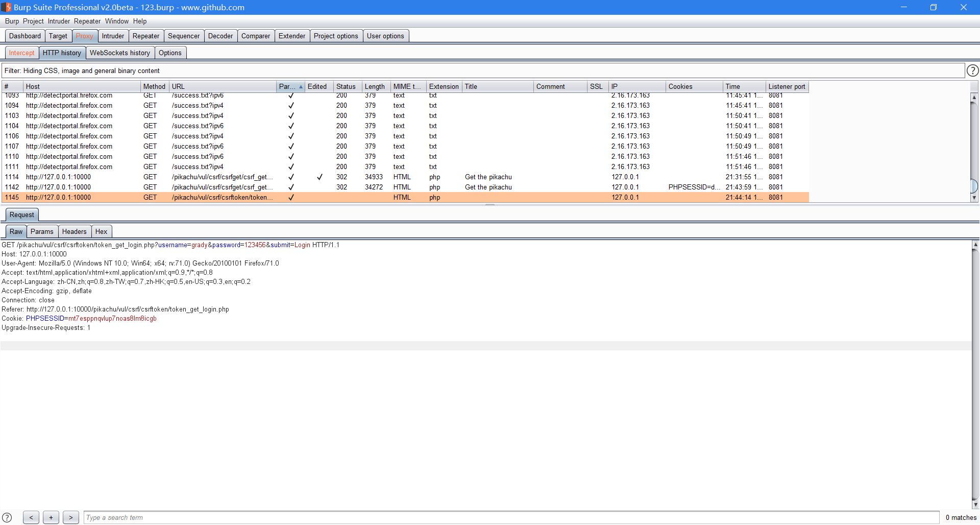The height and width of the screenshot is (525, 980).
Task: Sort history by SSL column header
Action: 598,86
